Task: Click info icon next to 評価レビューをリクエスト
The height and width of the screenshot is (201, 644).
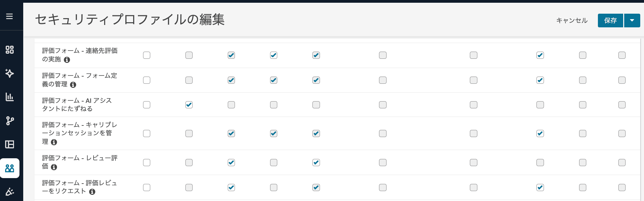Action: (x=92, y=192)
